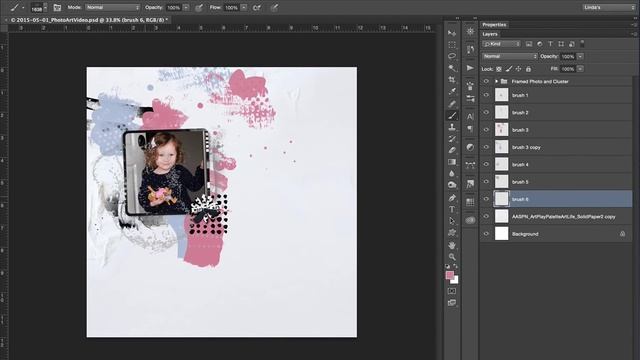Image resolution: width=640 pixels, height=360 pixels.
Task: Open the layer blend mode dropdown
Action: click(510, 56)
